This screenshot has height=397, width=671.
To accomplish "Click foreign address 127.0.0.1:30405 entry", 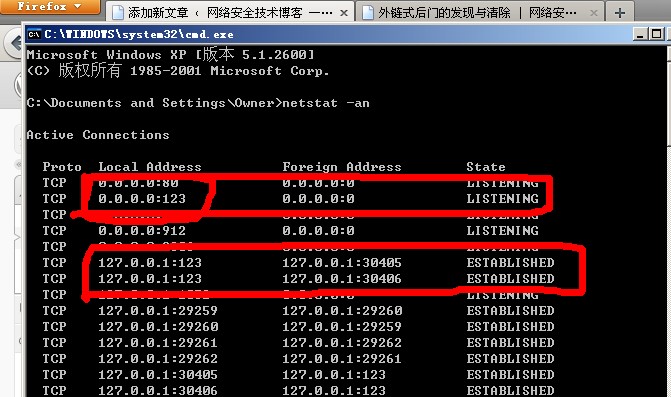I will tap(342, 263).
